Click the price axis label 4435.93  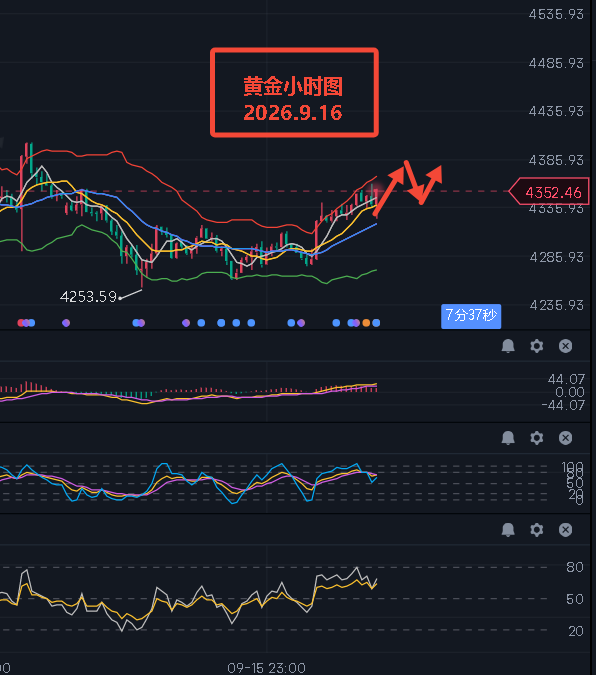(x=556, y=111)
